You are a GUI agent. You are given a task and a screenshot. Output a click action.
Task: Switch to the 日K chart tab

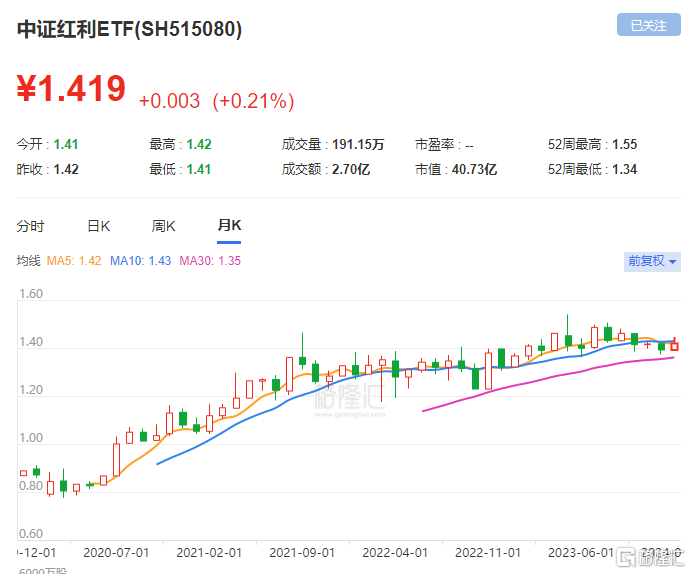coord(99,226)
